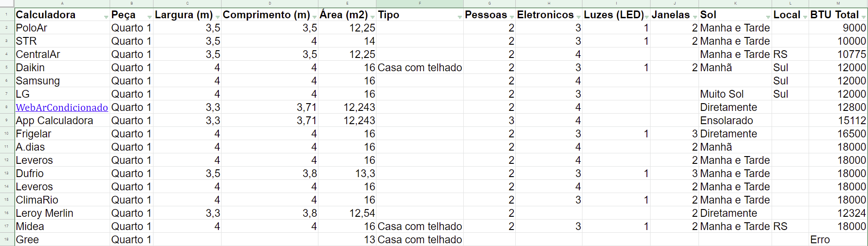The width and height of the screenshot is (868, 246).
Task: Open filter dropdown for Comprimento (m) column
Action: point(314,17)
